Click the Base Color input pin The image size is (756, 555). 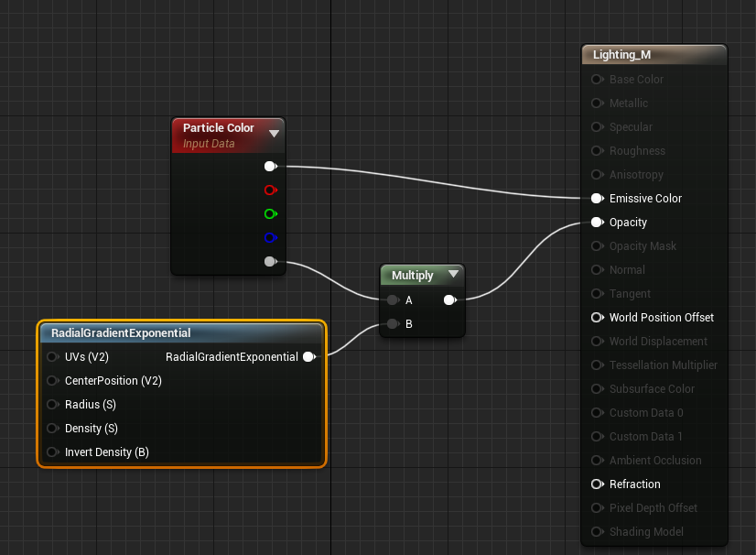(x=598, y=79)
